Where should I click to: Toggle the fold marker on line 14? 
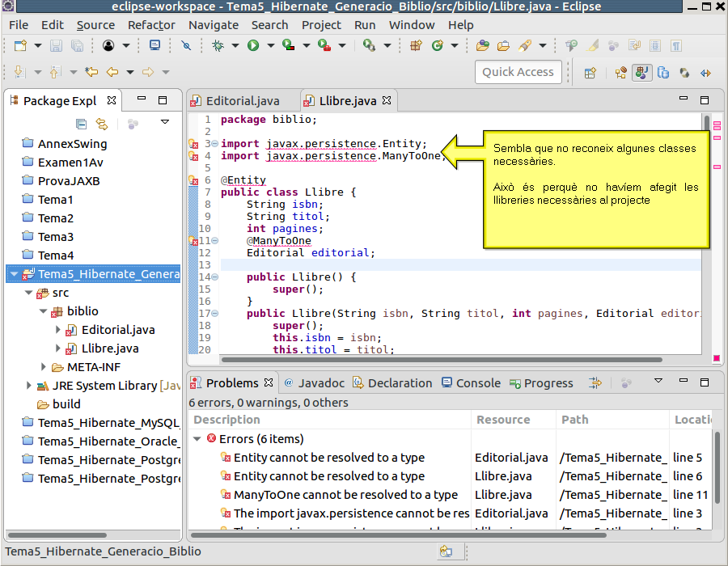pos(214,277)
